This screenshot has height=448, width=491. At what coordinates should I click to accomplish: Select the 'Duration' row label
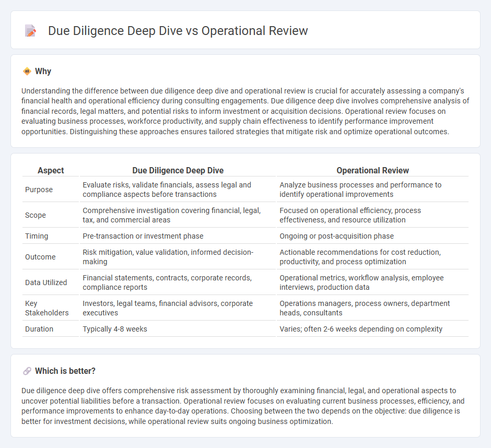[x=39, y=329]
